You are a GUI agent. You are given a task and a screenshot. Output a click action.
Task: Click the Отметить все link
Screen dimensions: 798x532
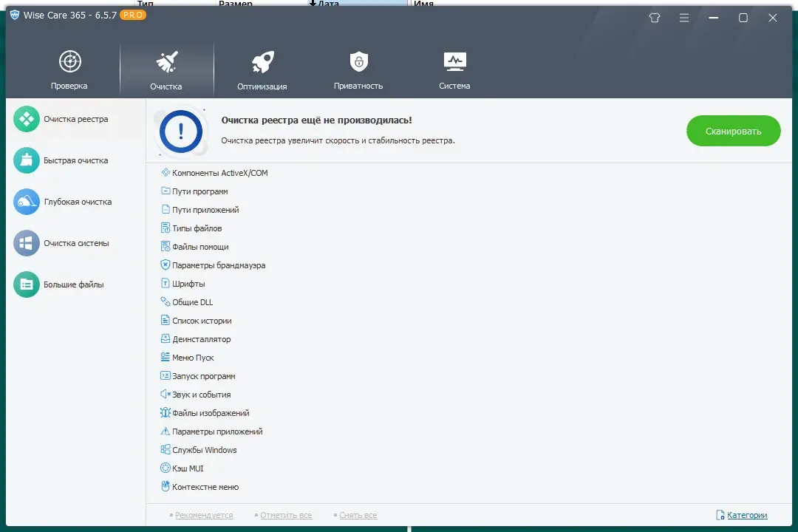point(286,515)
